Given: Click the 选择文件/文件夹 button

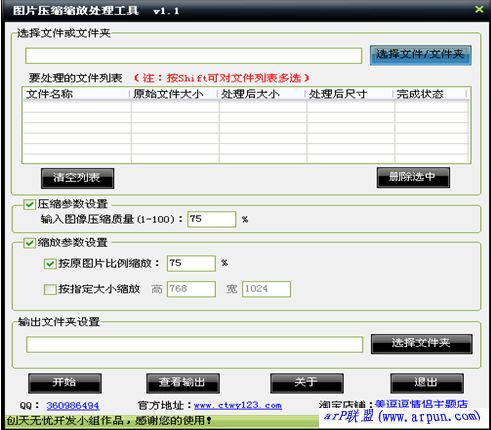Looking at the screenshot, I should pos(421,55).
